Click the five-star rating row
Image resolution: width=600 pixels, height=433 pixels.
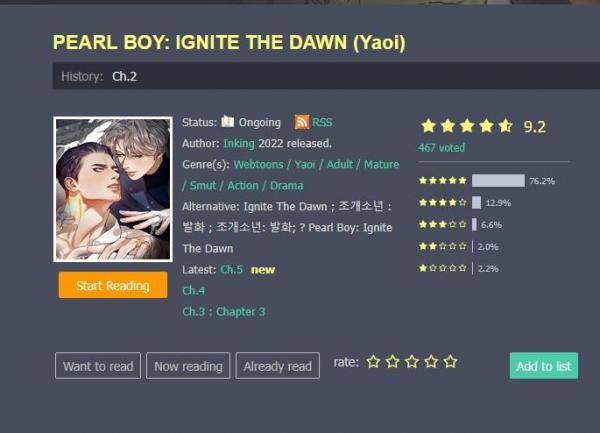coord(487,181)
